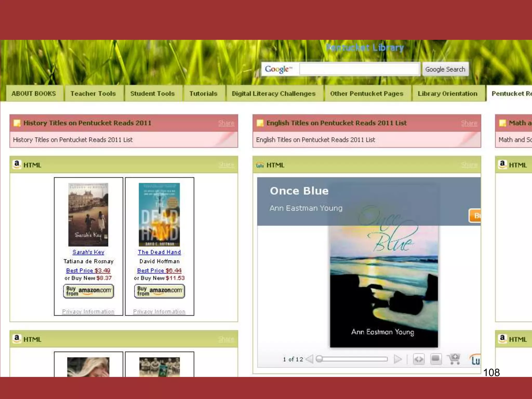Go to previous book in Lulu carousel
The image size is (532, 399).
pos(310,359)
